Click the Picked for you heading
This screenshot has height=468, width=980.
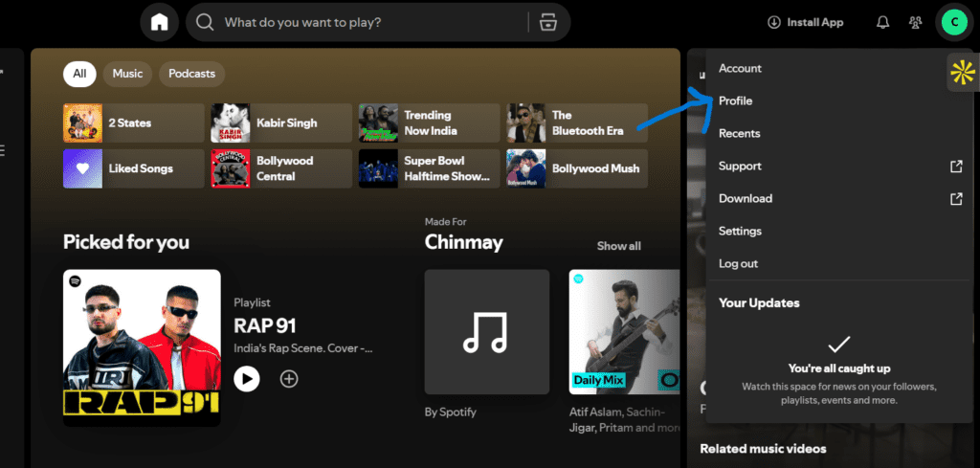pyautogui.click(x=126, y=242)
